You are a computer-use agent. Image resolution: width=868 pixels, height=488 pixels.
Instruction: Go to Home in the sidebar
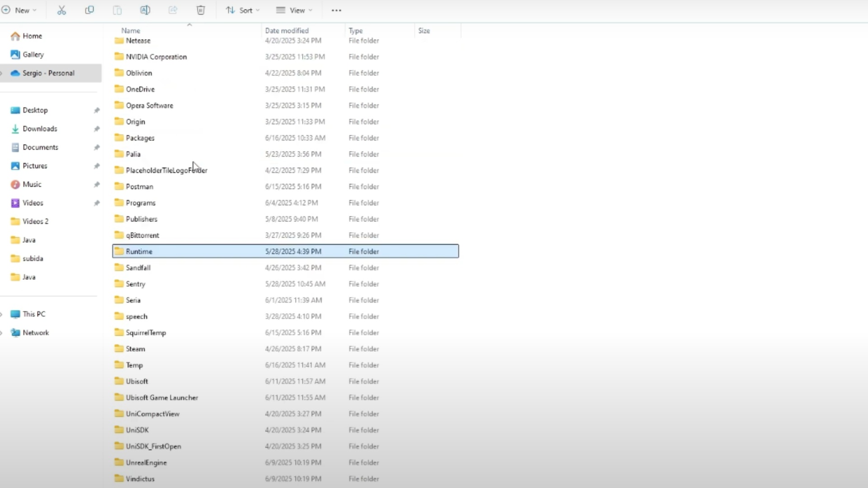(x=32, y=36)
